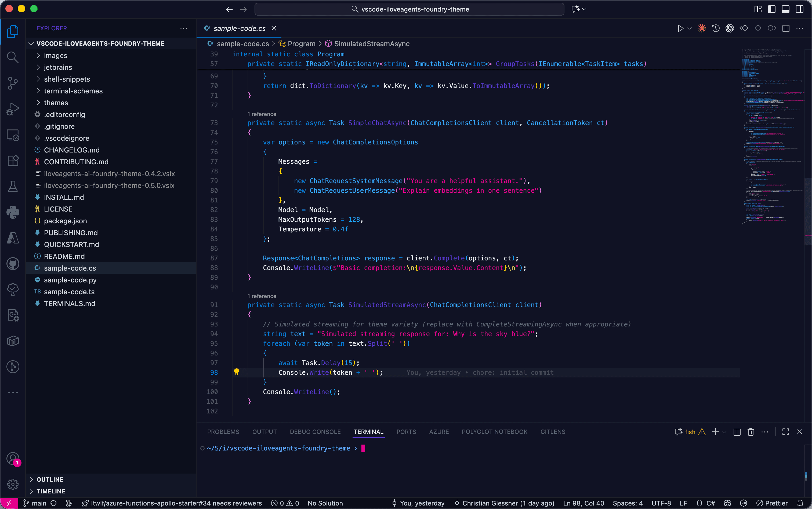Screen dimensions: 812x509
Task: Open Timeline history icon in editor toolbar
Action: click(x=716, y=28)
